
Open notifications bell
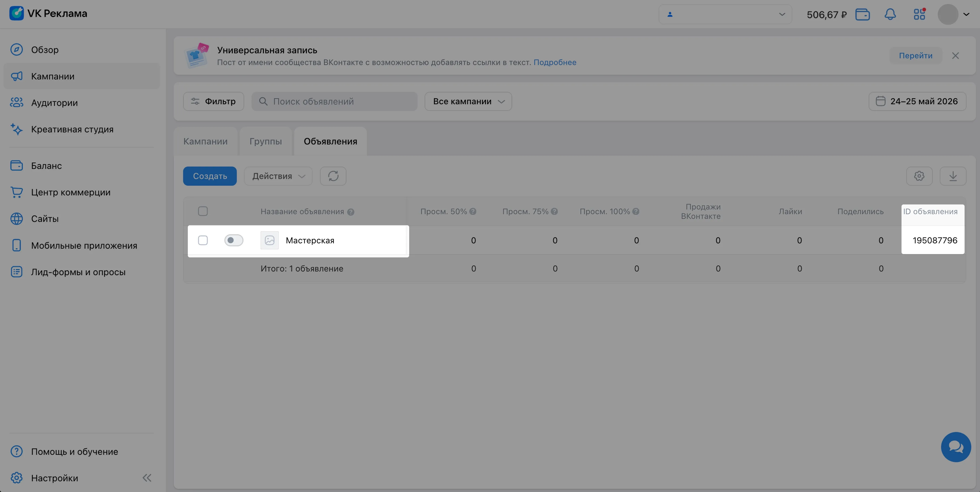point(890,15)
